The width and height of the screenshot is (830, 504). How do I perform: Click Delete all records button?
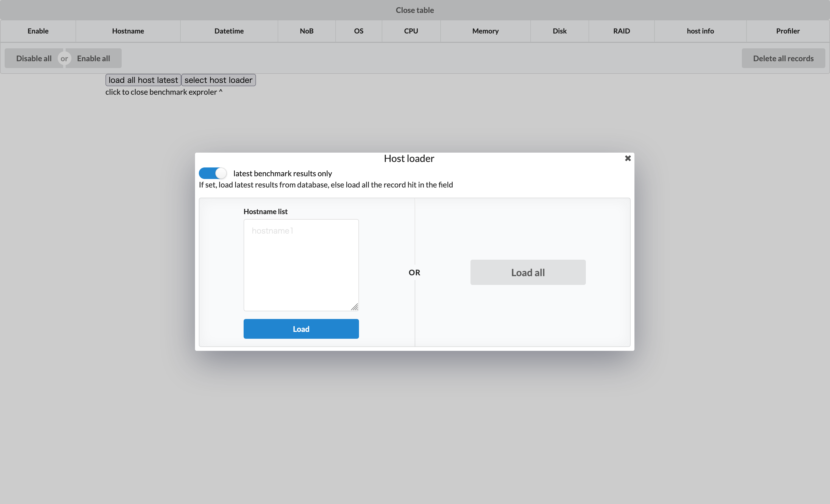[783, 58]
